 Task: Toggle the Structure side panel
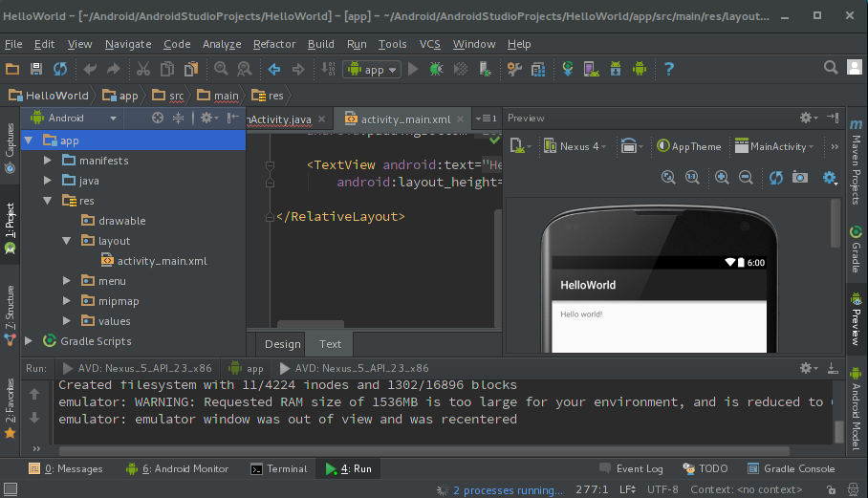pyautogui.click(x=10, y=316)
